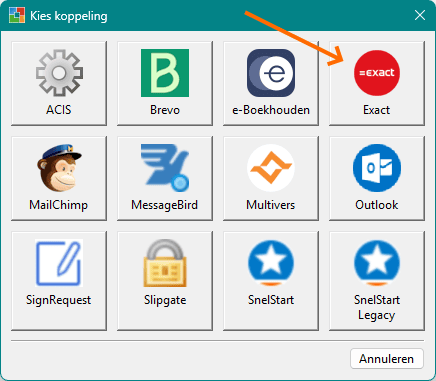Choose the ACIS gear connector
The image size is (436, 381).
(59, 83)
